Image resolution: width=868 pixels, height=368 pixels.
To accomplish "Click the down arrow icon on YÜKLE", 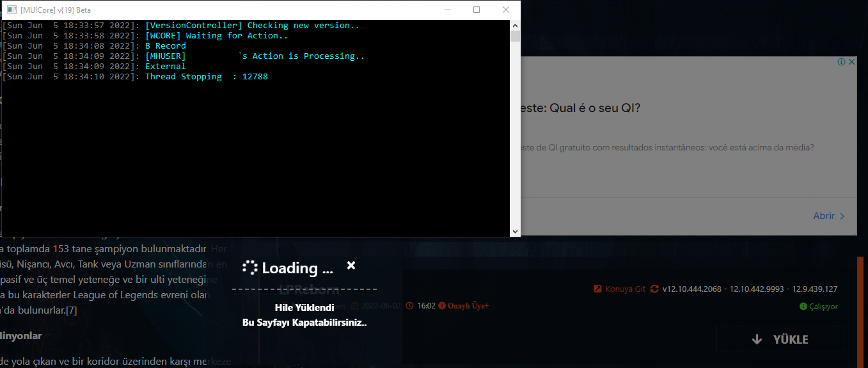I will 757,339.
